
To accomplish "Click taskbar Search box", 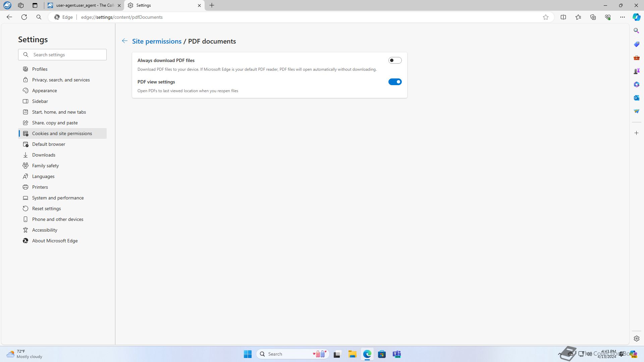I will click(292, 354).
